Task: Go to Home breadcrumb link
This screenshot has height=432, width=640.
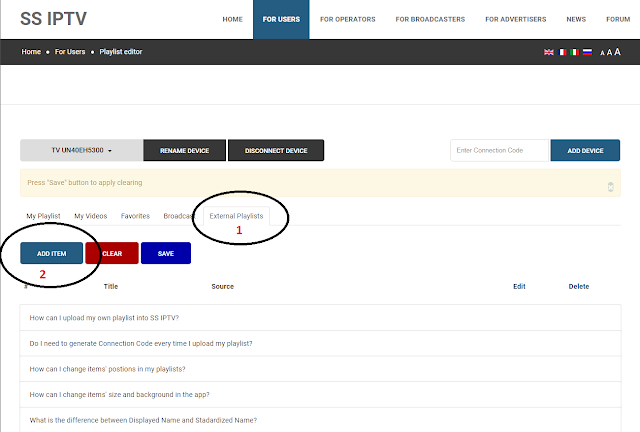Action: click(x=31, y=52)
